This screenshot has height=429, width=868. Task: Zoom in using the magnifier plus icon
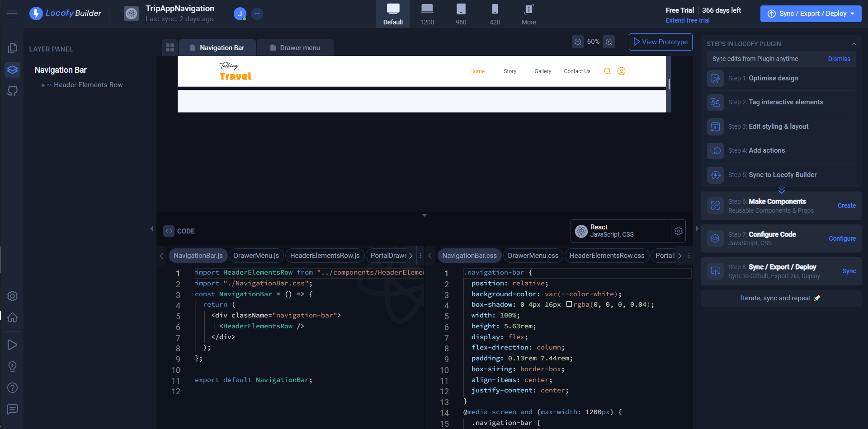point(609,42)
